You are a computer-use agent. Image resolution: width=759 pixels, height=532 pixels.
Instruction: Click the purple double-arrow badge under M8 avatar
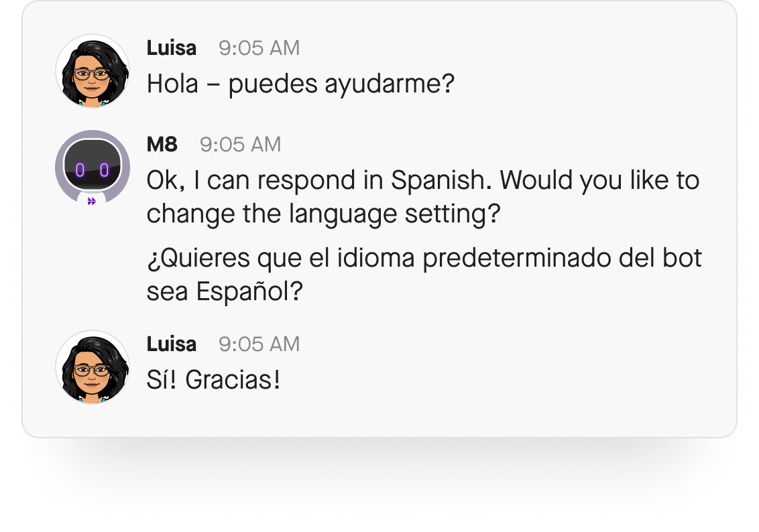click(92, 201)
